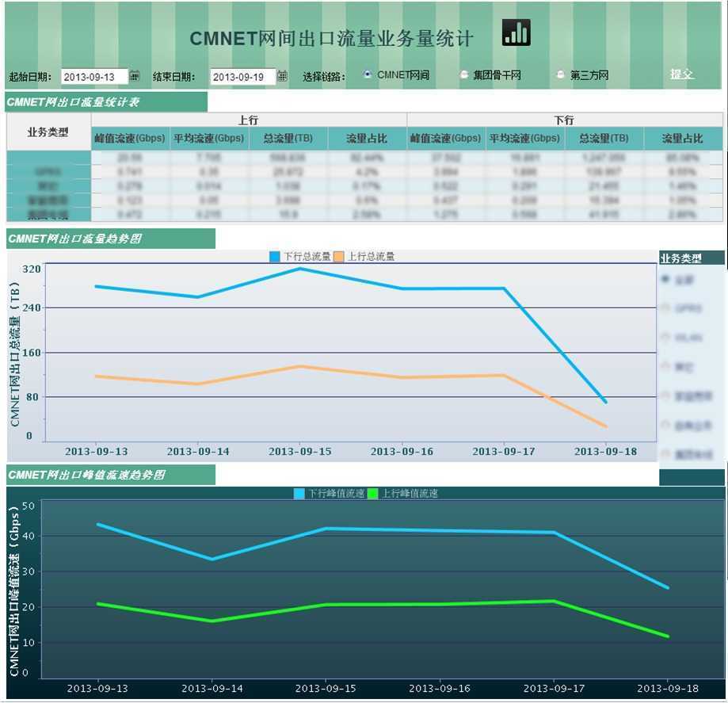Click the start date input field
The height and width of the screenshot is (703, 728).
click(93, 77)
